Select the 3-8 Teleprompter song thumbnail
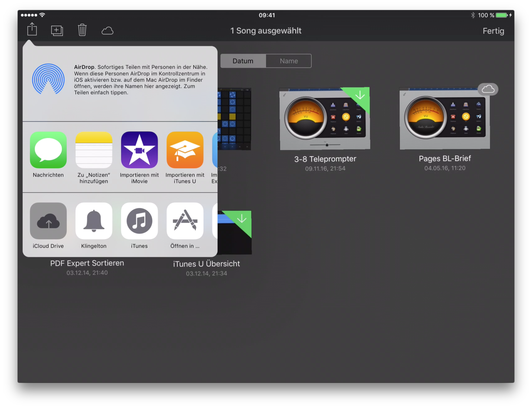 325,119
